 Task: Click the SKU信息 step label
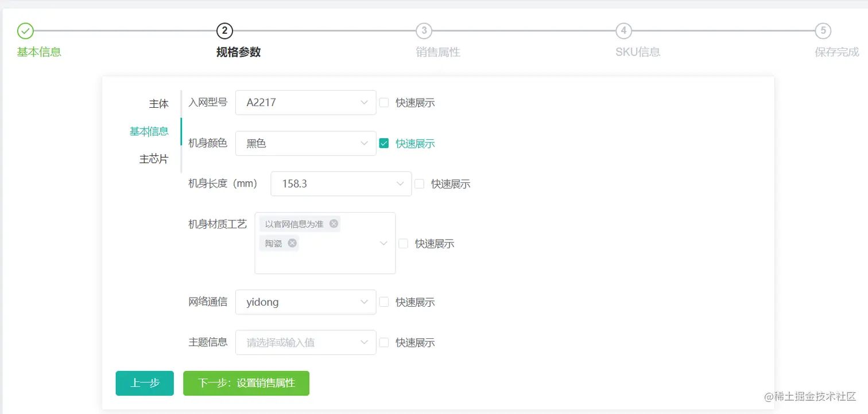click(x=638, y=52)
